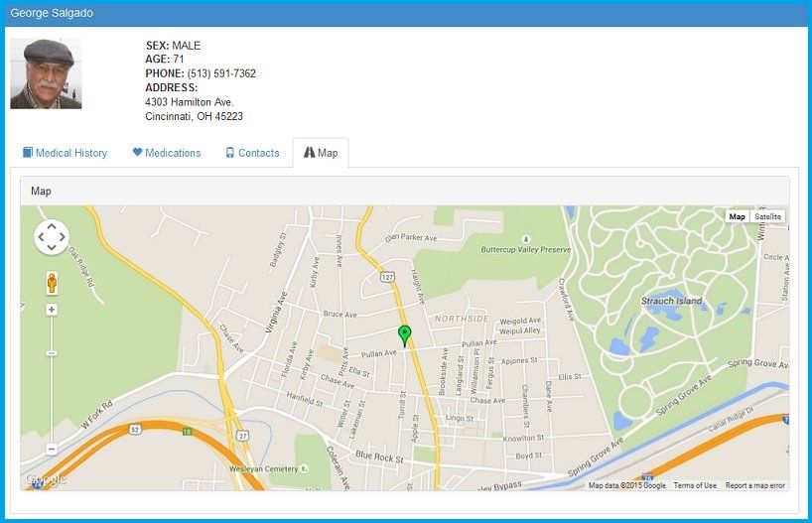Click the NORTHSIDE neighborhood label
The height and width of the screenshot is (523, 812).
click(462, 319)
